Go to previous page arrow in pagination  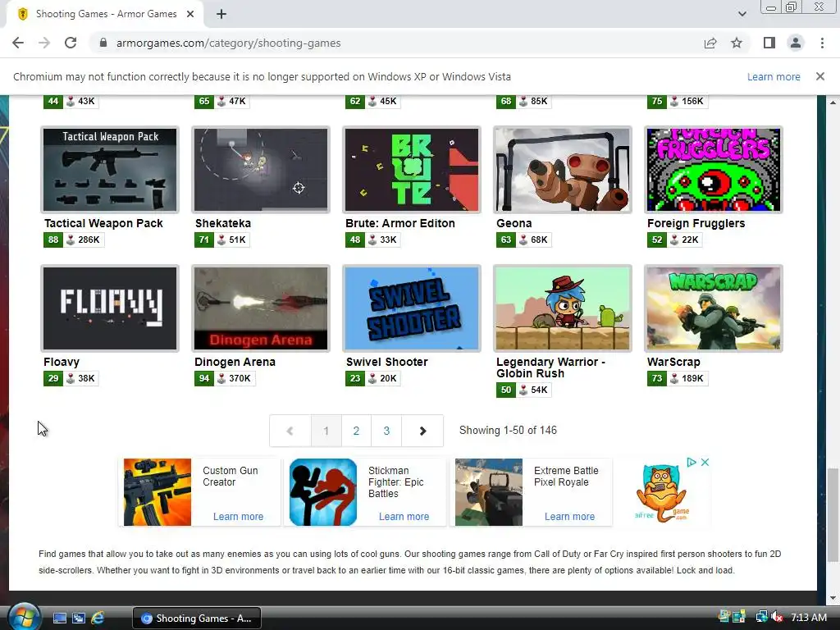tap(290, 431)
